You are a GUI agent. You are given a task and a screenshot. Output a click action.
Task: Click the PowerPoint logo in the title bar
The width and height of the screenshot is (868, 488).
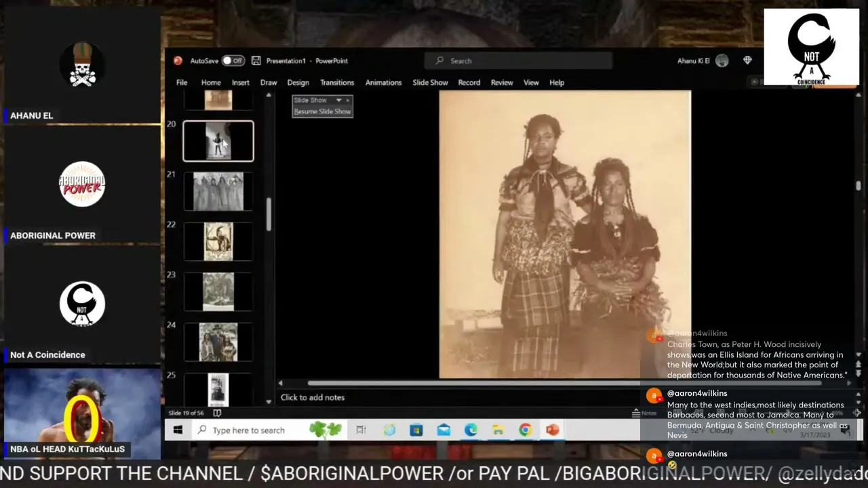coord(178,60)
